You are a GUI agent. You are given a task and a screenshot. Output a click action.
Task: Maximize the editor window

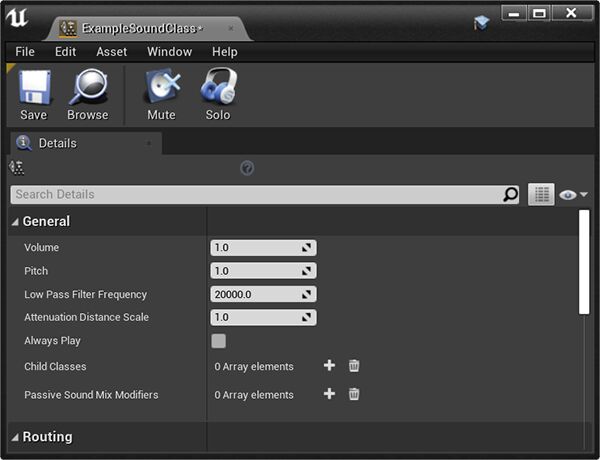tap(539, 14)
